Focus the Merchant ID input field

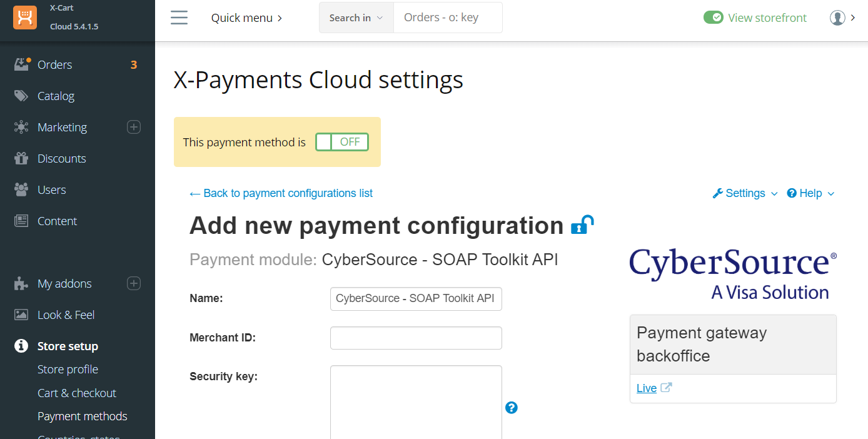point(416,338)
